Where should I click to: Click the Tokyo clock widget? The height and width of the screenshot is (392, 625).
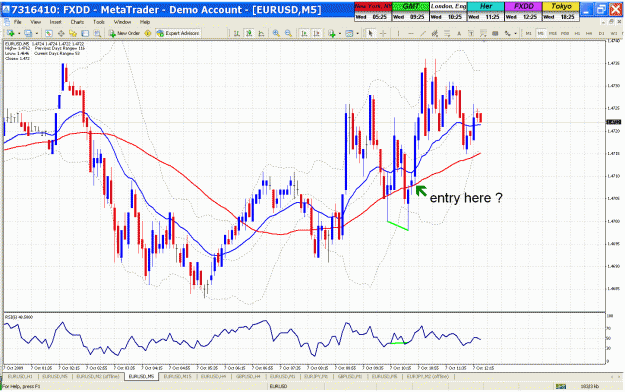pos(561,12)
